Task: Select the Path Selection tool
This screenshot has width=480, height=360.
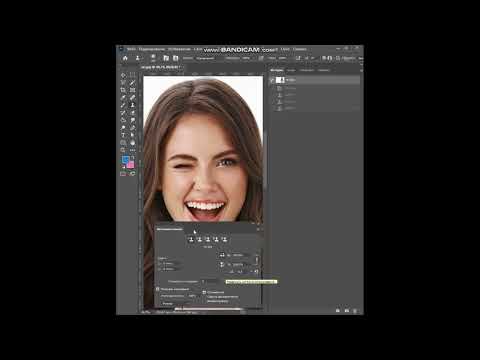Action: (x=132, y=135)
